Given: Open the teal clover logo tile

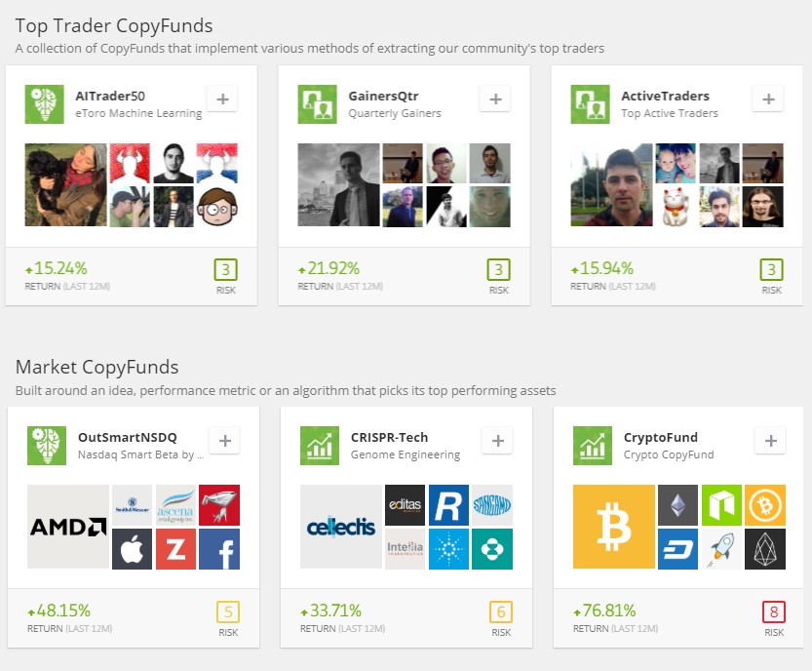Looking at the screenshot, I should click(492, 549).
